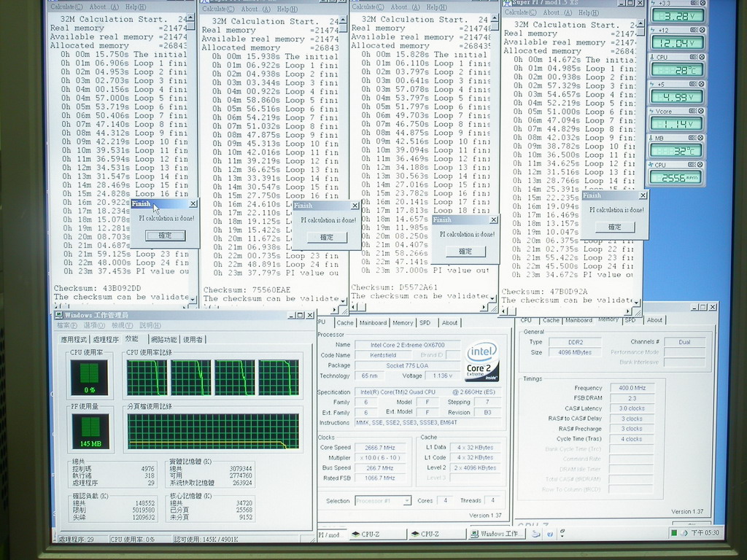Close the +12 voltage sensor gadget
This screenshot has width=747, height=560.
[x=702, y=30]
